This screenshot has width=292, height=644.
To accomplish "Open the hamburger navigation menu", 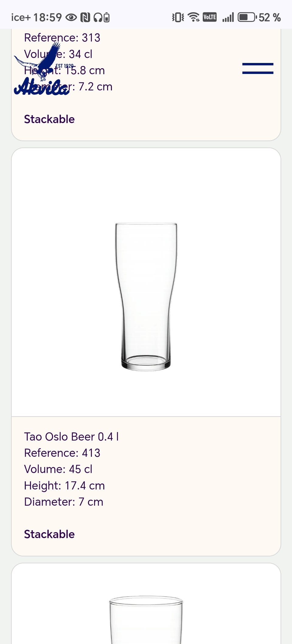I will [x=258, y=68].
